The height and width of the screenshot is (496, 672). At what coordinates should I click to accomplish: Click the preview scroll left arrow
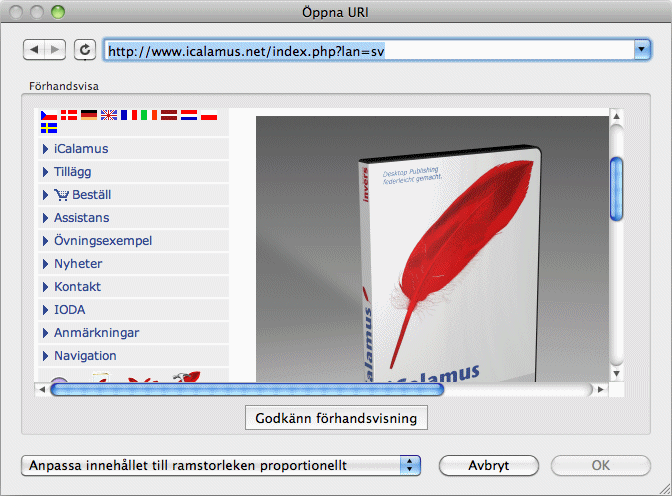coord(42,389)
